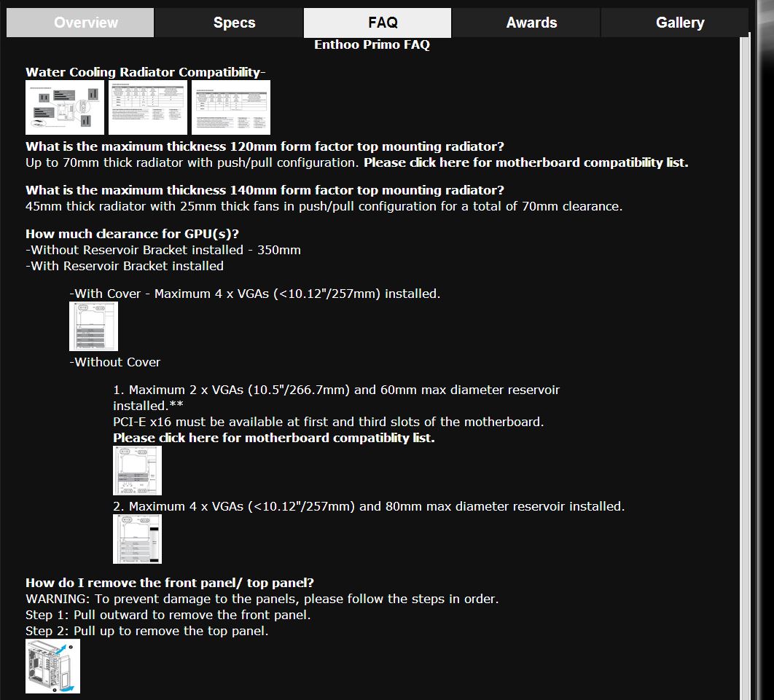View the front panel removal illustration
774x700 pixels.
point(52,665)
